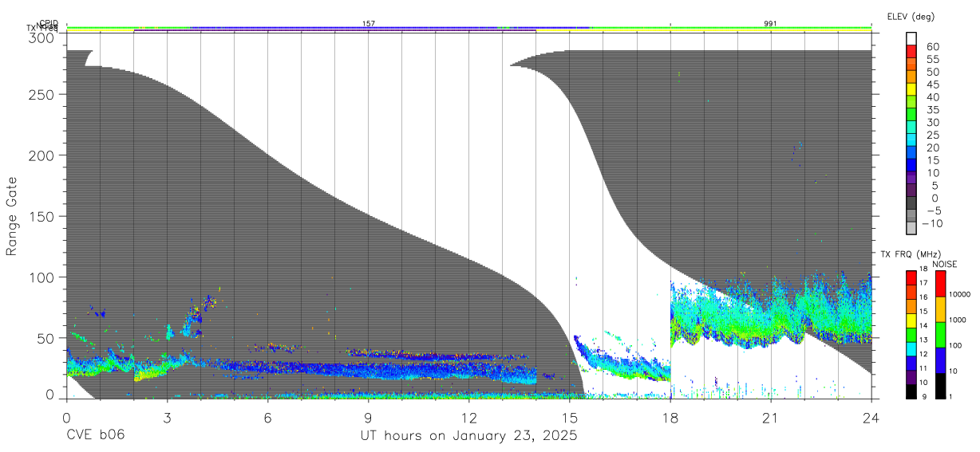Click x-axis hour label 24
The width and height of the screenshot is (980, 452).
[x=871, y=417]
